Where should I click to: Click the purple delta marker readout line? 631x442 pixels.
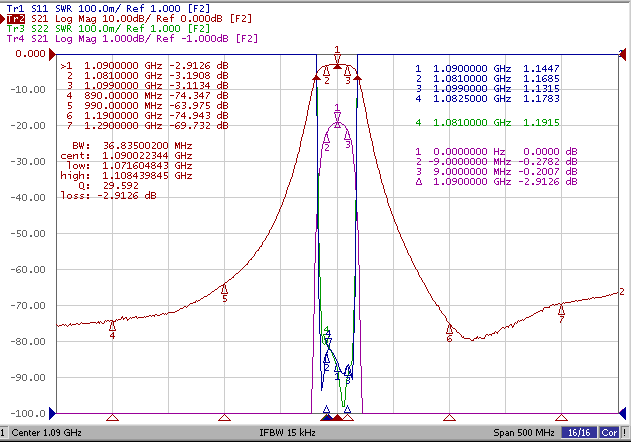tap(497, 182)
